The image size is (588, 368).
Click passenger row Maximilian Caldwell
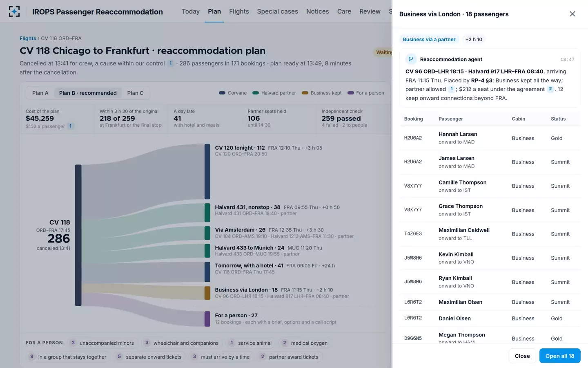coord(490,234)
